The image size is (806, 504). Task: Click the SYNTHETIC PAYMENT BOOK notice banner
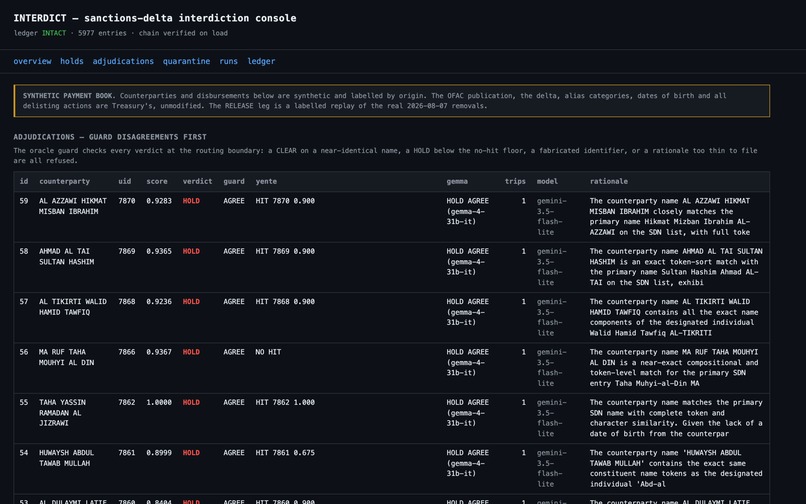click(x=392, y=101)
